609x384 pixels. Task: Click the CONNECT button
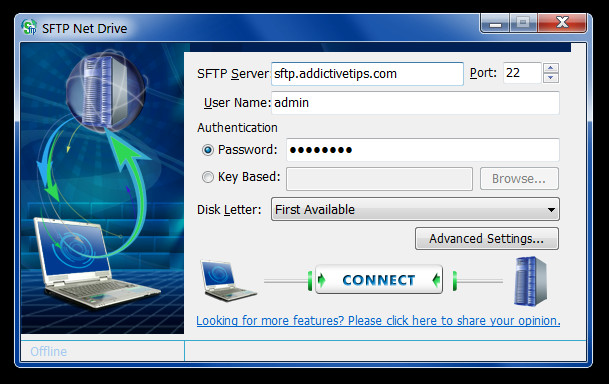click(379, 280)
